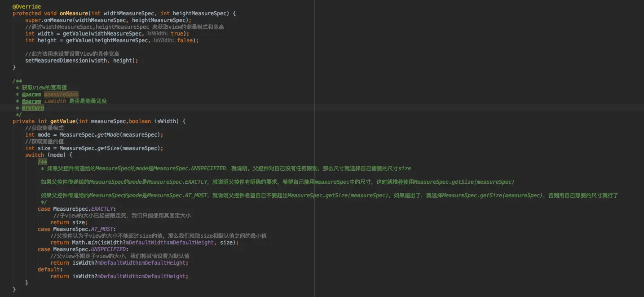Click the "case MeasureSpec.AT_MOST:" label
Viewport: 644px width, 297px height.
(x=77, y=229)
